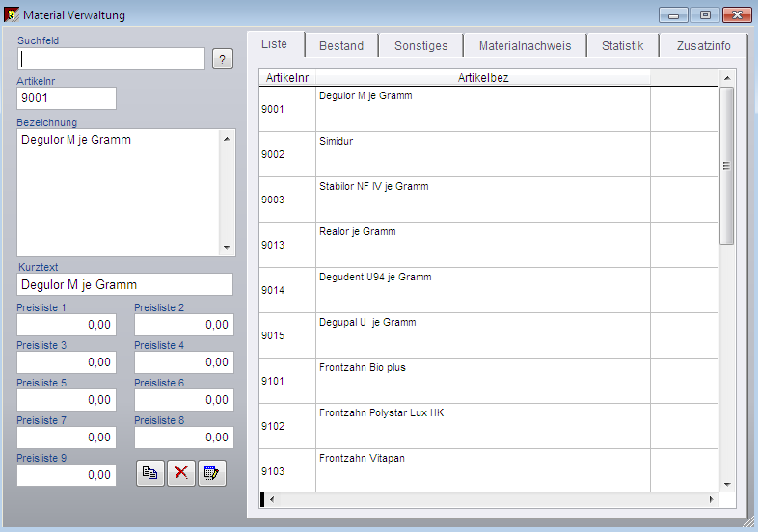
Task: Click the list's vertical scrollbar thumb
Action: coord(726,166)
